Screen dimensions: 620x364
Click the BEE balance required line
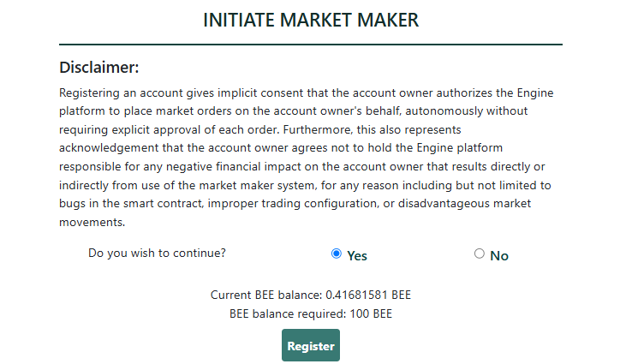(x=311, y=314)
